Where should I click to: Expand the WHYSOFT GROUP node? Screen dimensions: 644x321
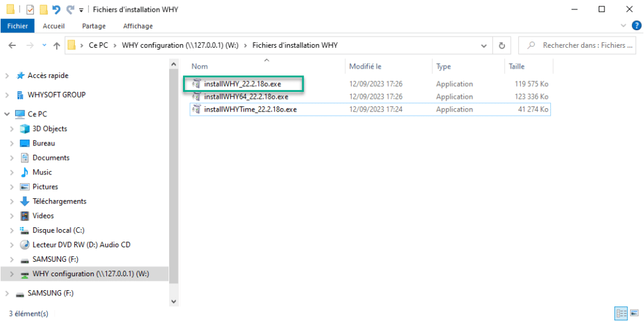pyautogui.click(x=7, y=95)
